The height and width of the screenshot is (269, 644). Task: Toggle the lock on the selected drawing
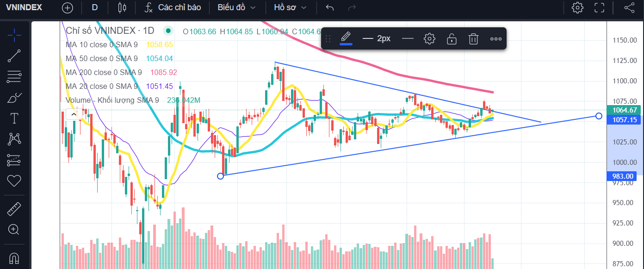(x=452, y=39)
